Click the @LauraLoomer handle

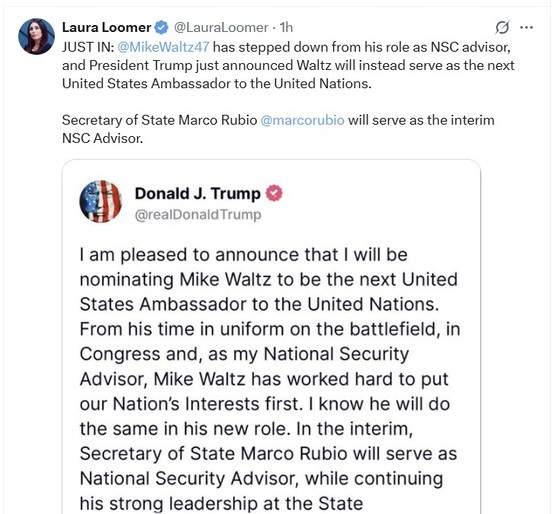coord(221,28)
